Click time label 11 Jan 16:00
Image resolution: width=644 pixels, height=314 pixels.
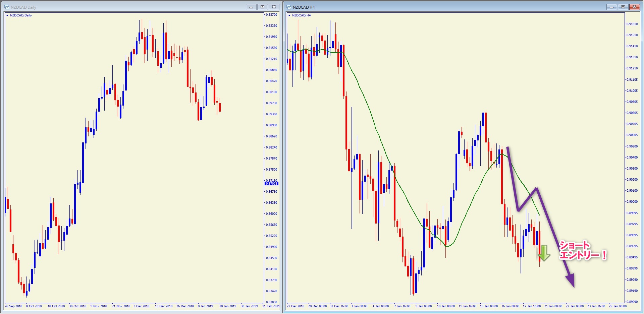click(x=467, y=306)
